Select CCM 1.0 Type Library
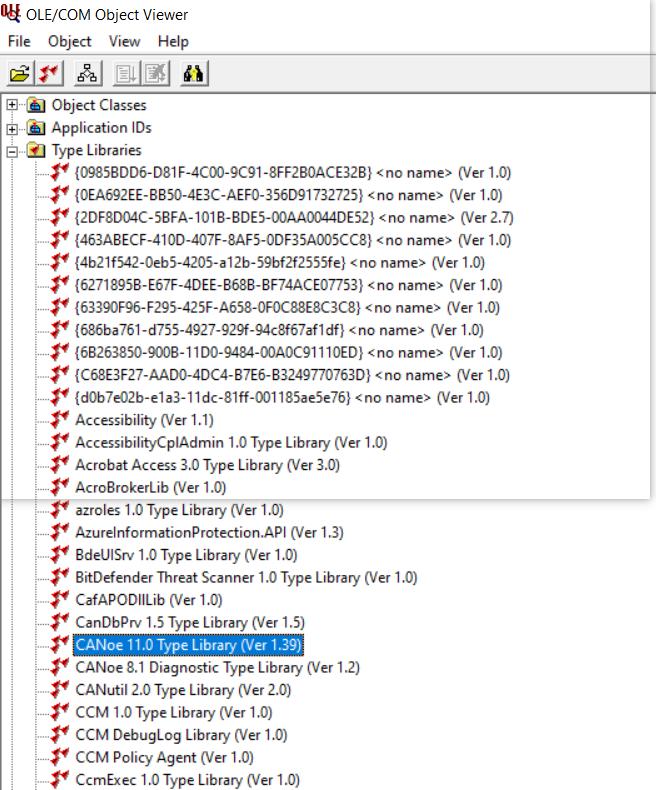This screenshot has width=656, height=790. click(174, 712)
